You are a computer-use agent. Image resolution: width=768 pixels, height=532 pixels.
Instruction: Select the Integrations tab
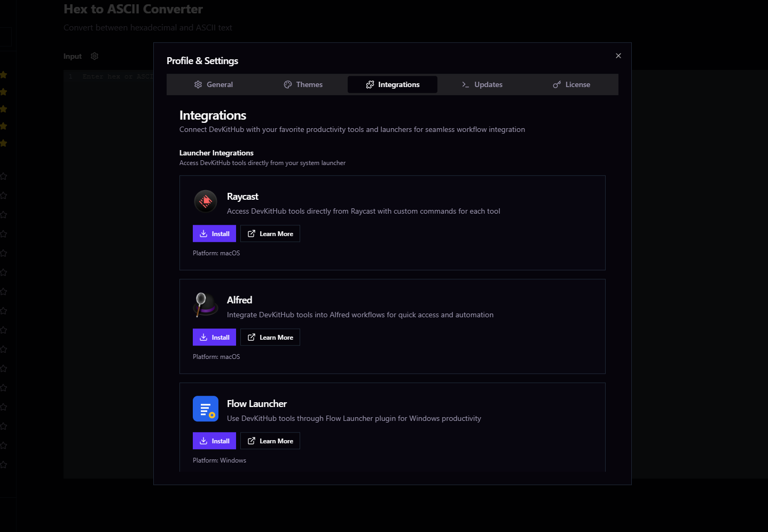click(393, 84)
